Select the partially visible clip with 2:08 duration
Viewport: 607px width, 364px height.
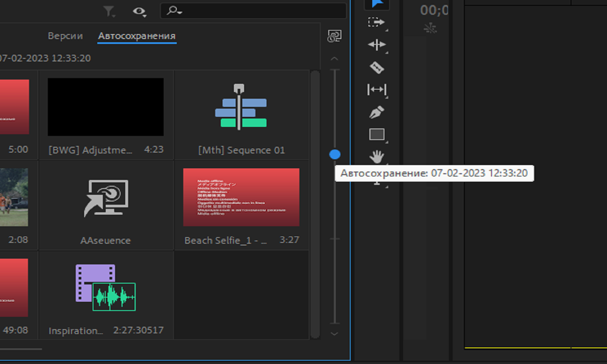[x=14, y=197]
